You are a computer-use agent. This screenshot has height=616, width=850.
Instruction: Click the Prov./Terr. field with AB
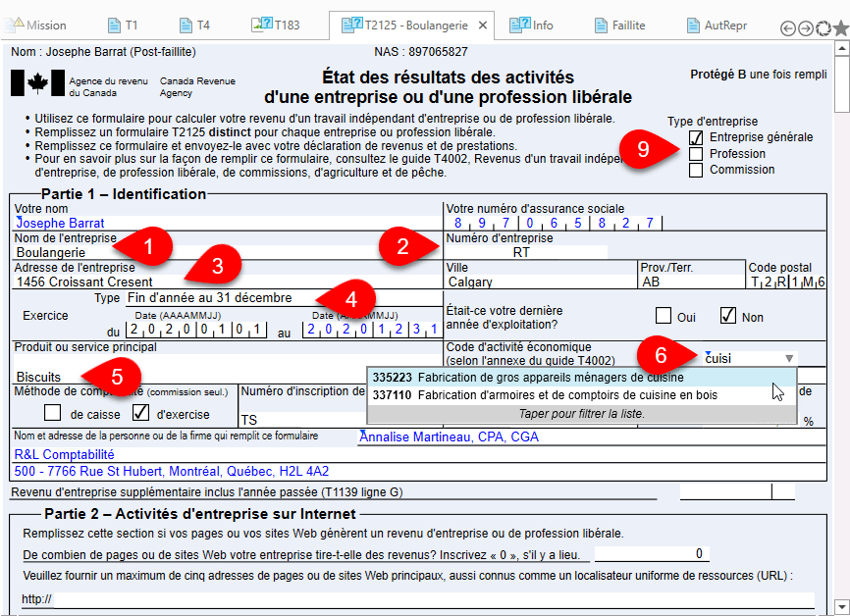(x=692, y=282)
